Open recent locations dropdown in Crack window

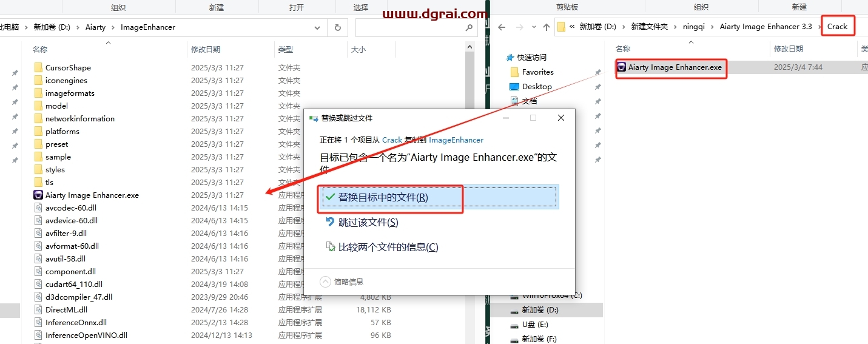533,27
